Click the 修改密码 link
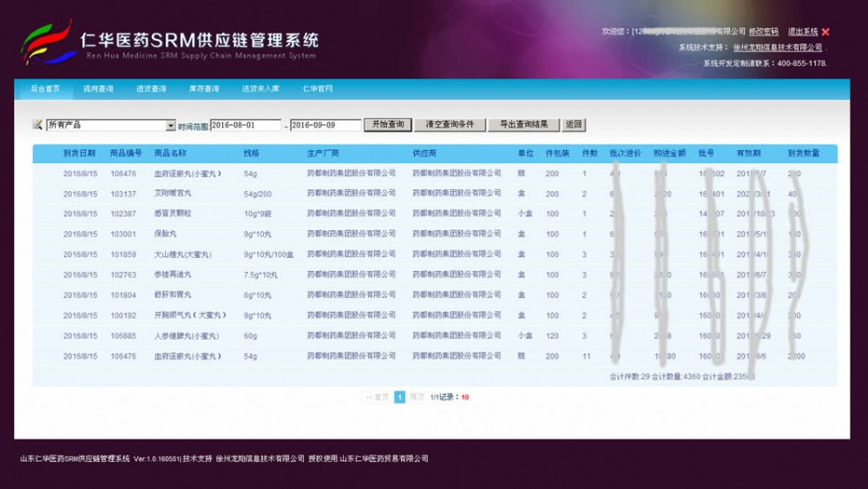Screen dimensions: 868x489 coord(764,32)
